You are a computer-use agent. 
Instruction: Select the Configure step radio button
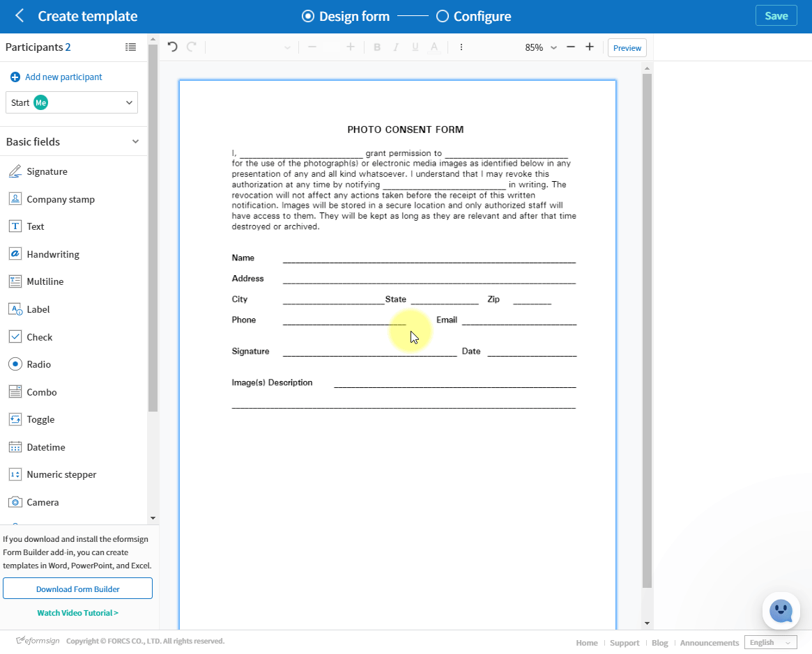[x=442, y=16]
